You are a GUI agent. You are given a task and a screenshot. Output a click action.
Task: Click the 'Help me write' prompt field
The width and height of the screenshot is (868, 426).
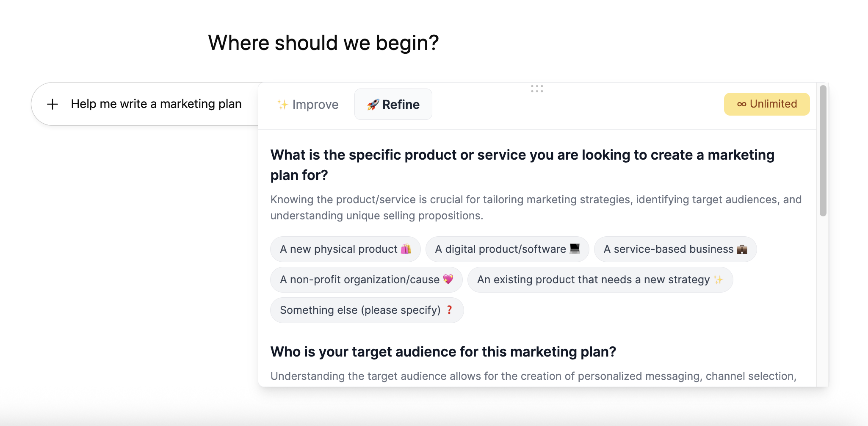pos(156,104)
